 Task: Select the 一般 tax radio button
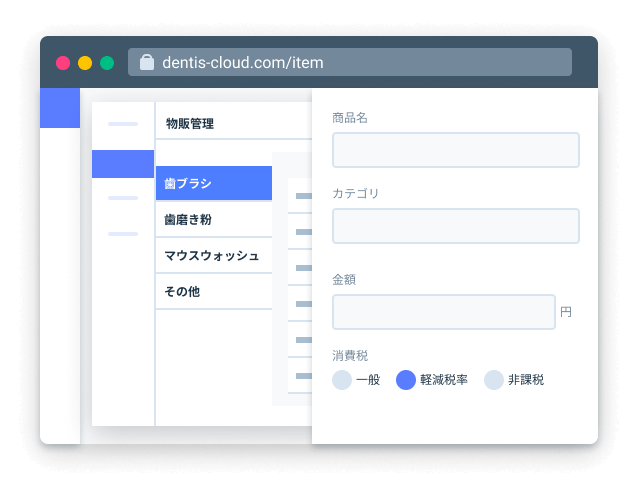pos(342,380)
